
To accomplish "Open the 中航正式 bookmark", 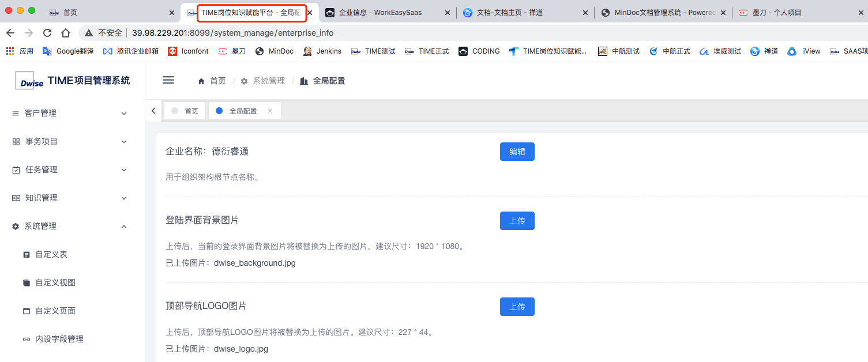I will (x=670, y=51).
